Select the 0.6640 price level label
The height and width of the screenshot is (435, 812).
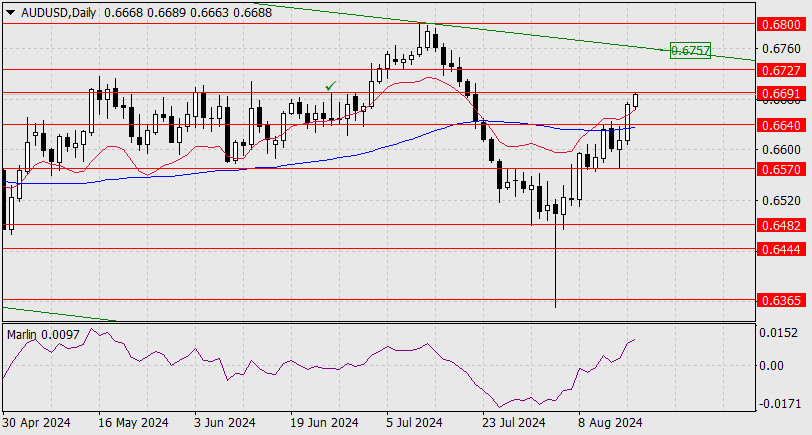(781, 125)
